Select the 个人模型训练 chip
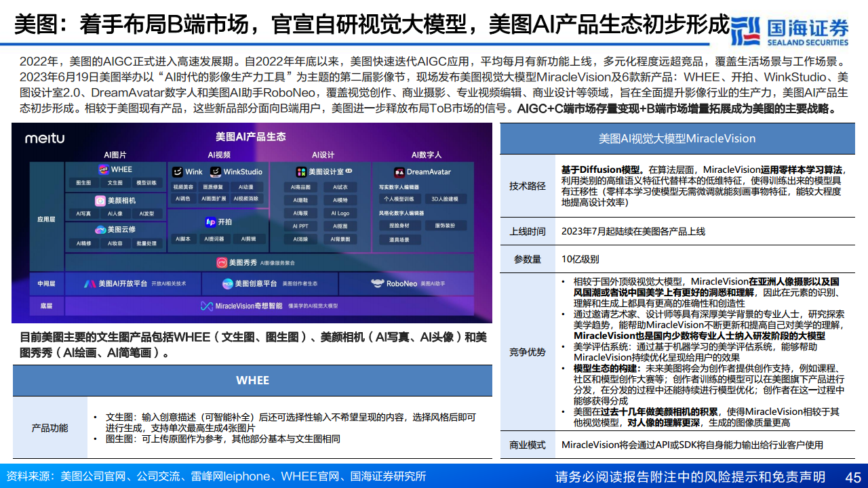Screen dimensions: 868x488 [399, 199]
